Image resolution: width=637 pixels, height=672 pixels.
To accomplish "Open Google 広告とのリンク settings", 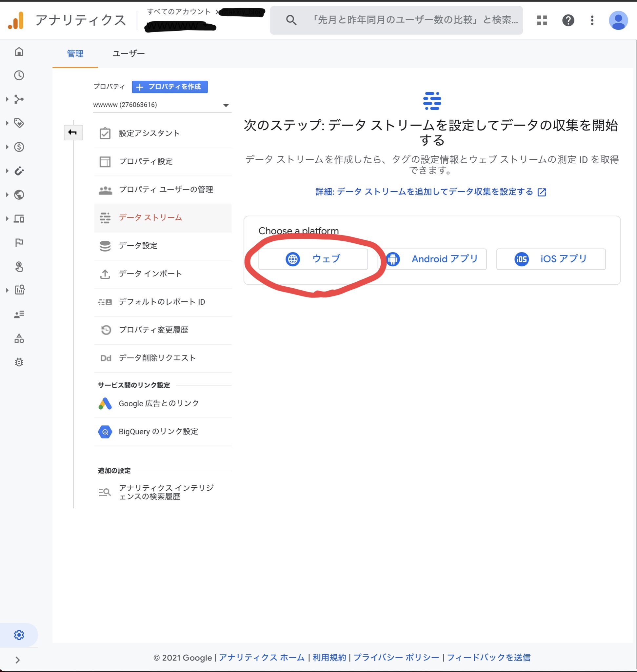I will coord(159,403).
